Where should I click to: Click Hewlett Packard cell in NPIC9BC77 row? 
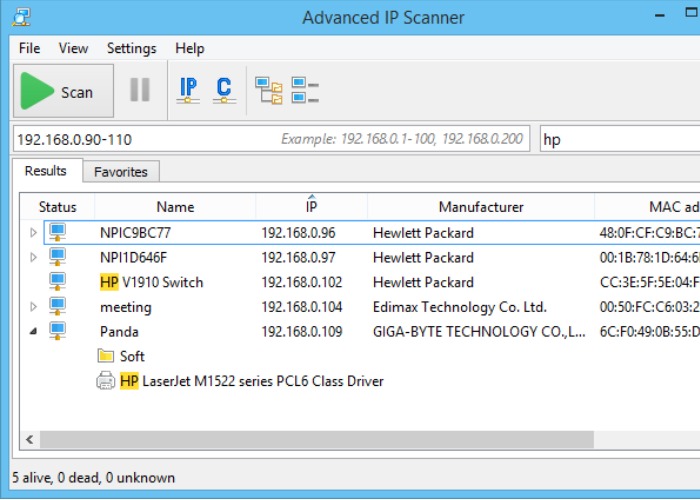(x=423, y=233)
